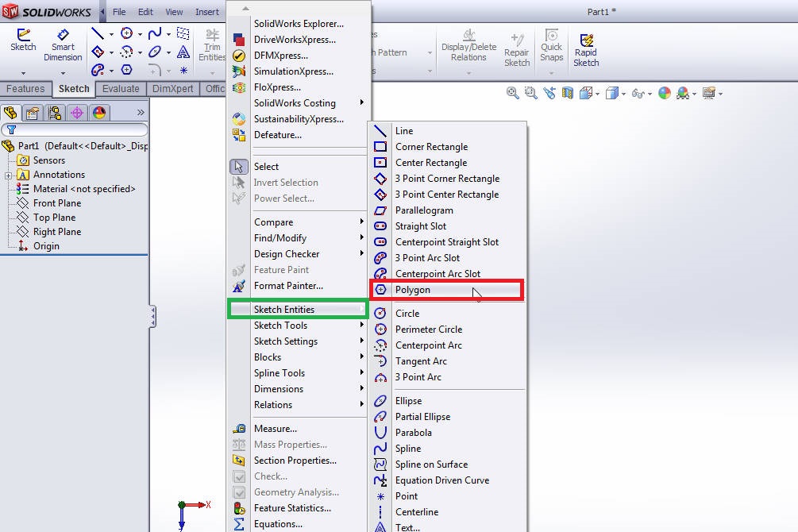Click the Apply Scene icon

point(683,93)
